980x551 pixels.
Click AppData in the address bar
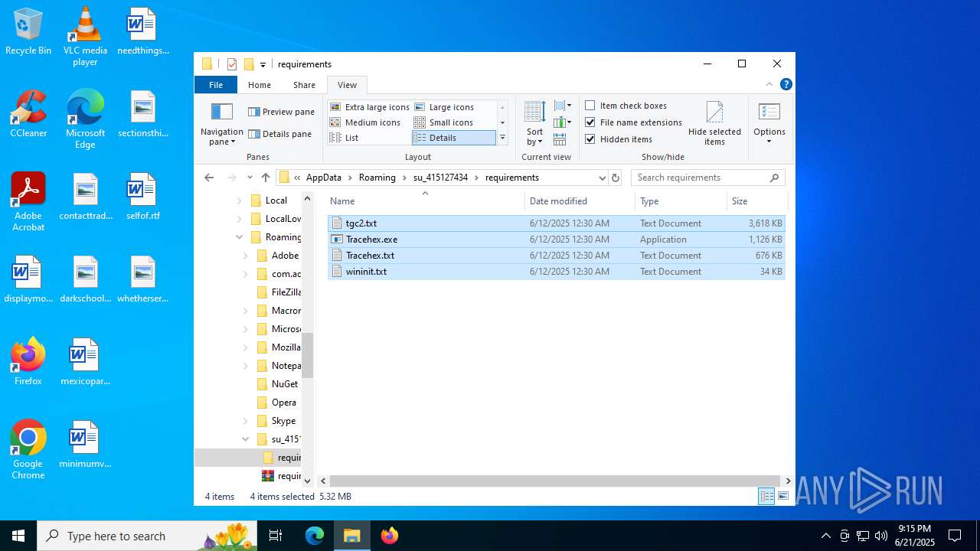point(324,178)
